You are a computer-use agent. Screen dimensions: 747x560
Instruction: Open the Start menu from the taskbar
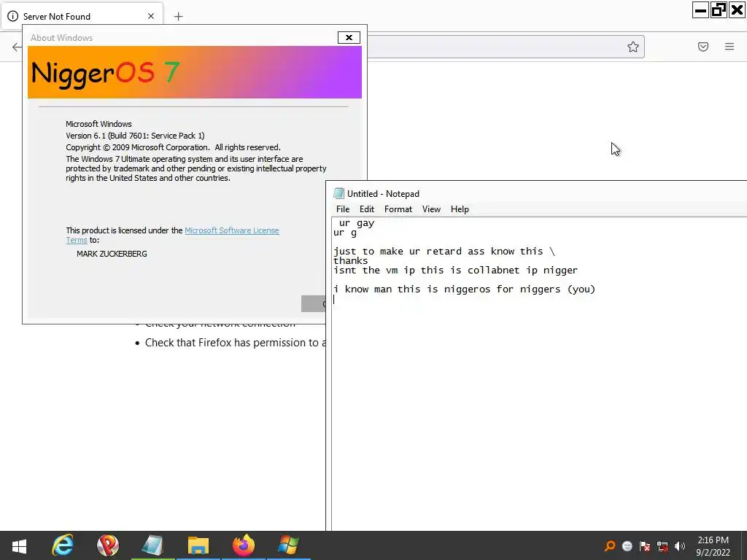coord(19,545)
